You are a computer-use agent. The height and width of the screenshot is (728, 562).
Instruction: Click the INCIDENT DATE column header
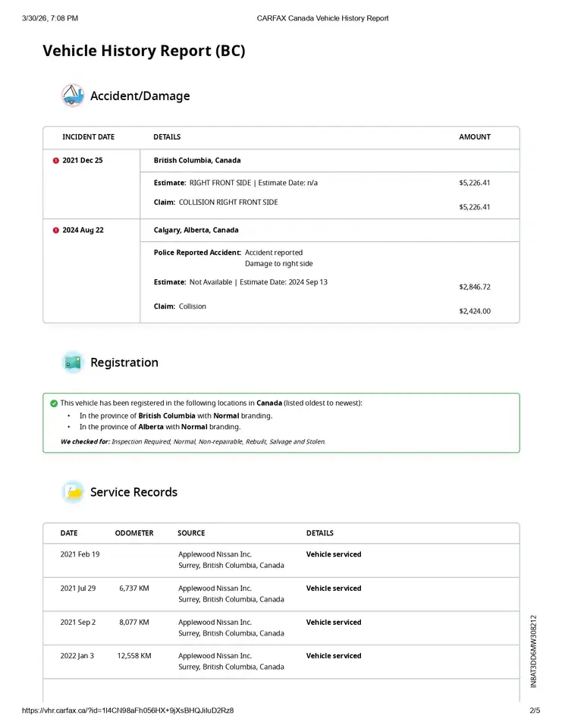click(88, 137)
